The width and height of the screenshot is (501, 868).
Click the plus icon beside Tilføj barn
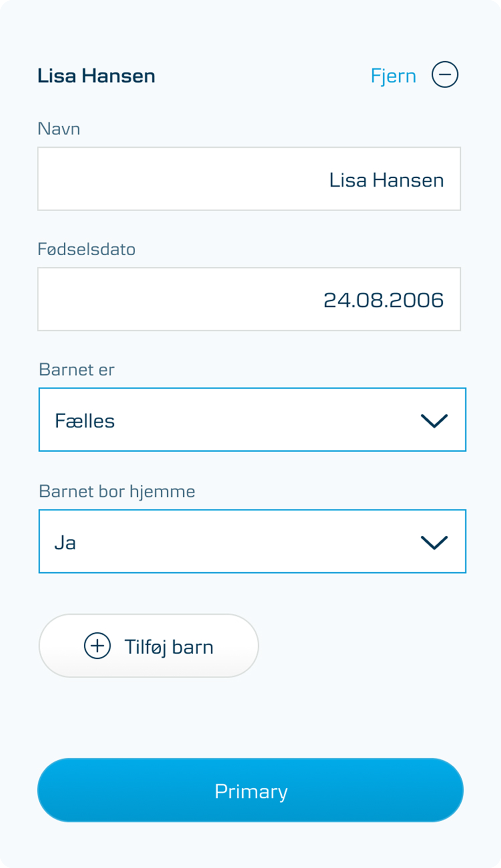coord(97,646)
